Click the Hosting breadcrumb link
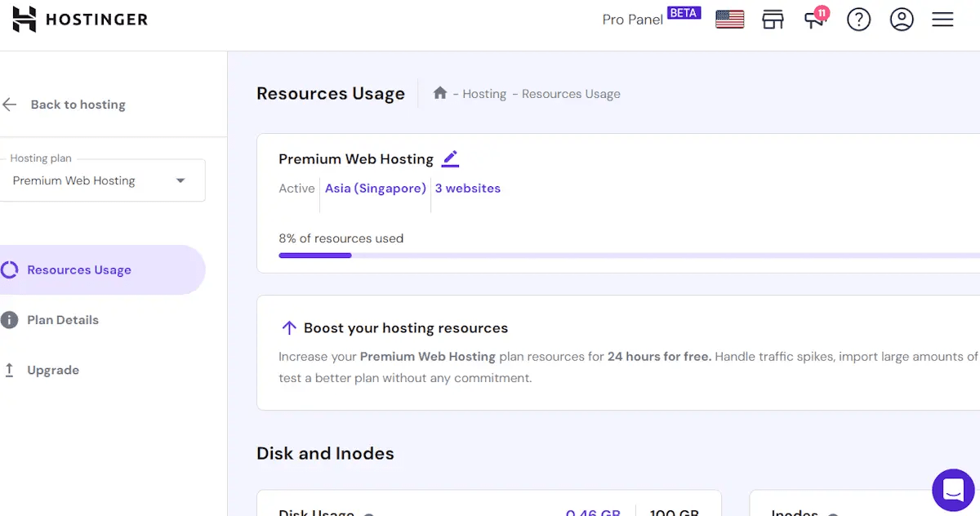 (x=484, y=93)
